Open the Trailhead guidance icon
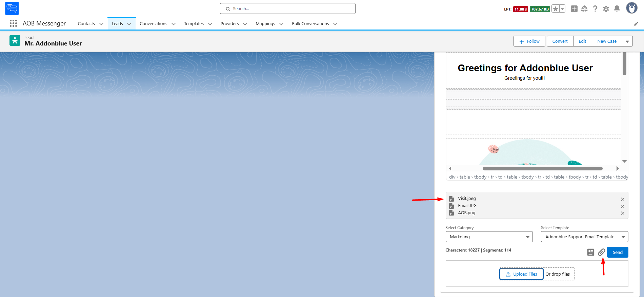This screenshot has width=644, height=297. [584, 9]
